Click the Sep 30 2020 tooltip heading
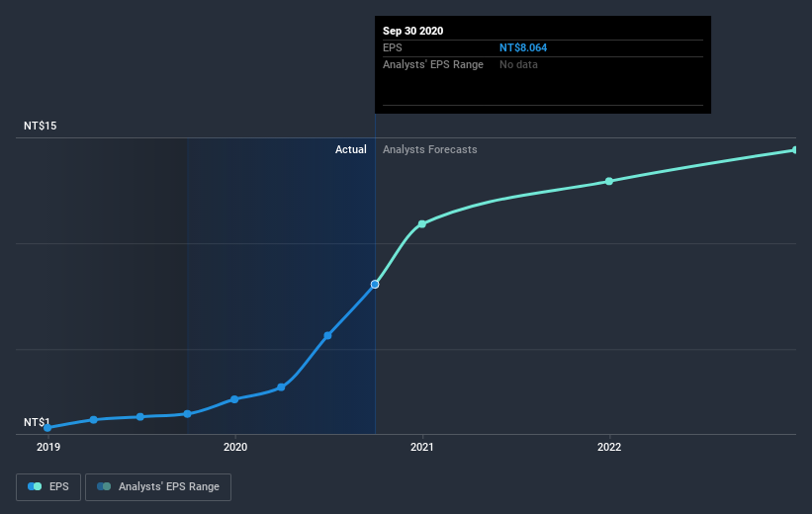The height and width of the screenshot is (514, 812). pos(413,31)
